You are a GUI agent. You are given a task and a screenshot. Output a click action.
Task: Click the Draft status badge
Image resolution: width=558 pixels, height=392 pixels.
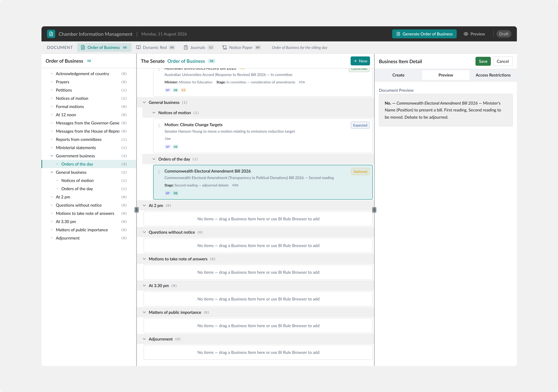coord(504,34)
